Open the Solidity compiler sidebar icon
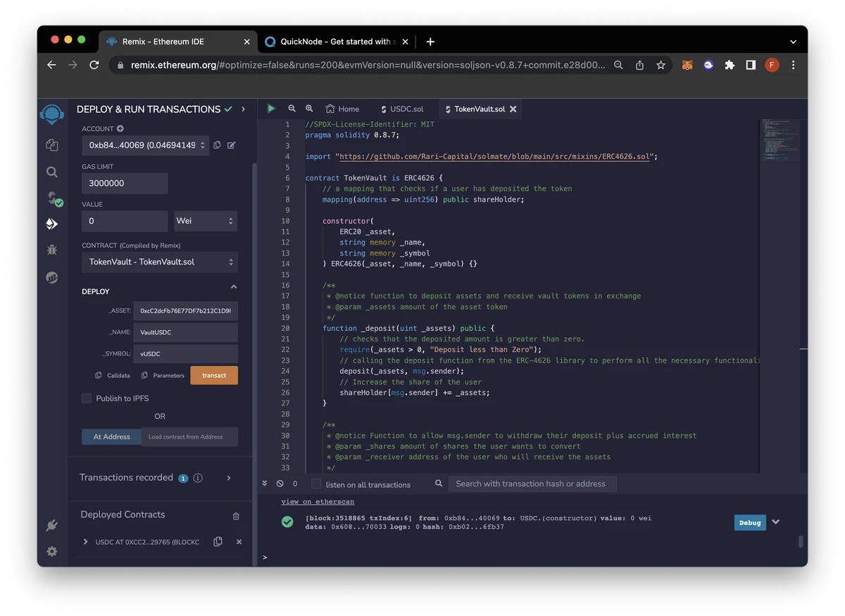This screenshot has height=616, width=845. [53, 199]
